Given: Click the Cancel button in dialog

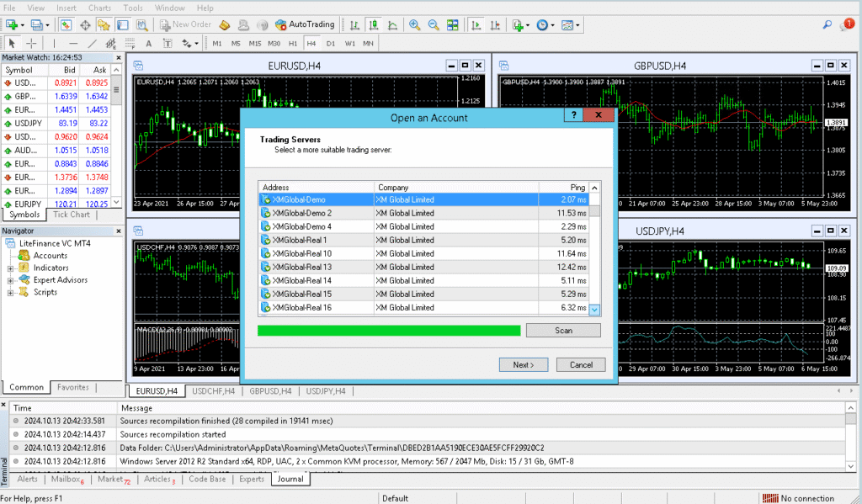Looking at the screenshot, I should [581, 365].
